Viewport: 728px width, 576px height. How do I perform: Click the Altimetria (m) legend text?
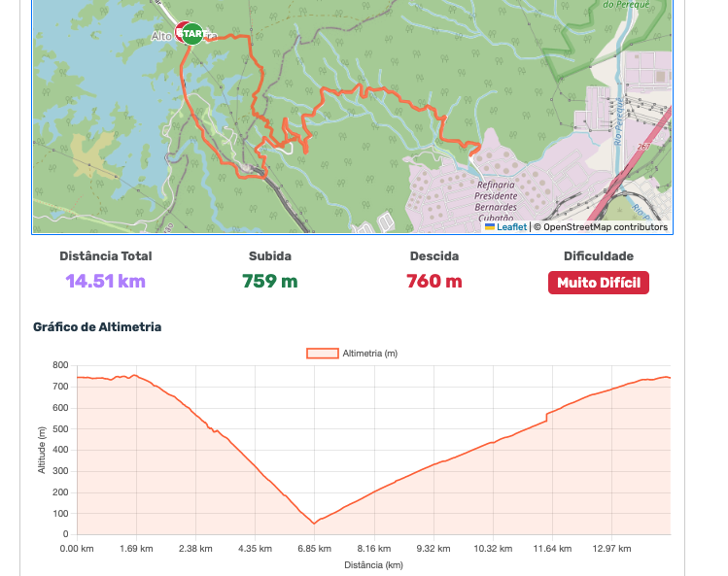[370, 354]
